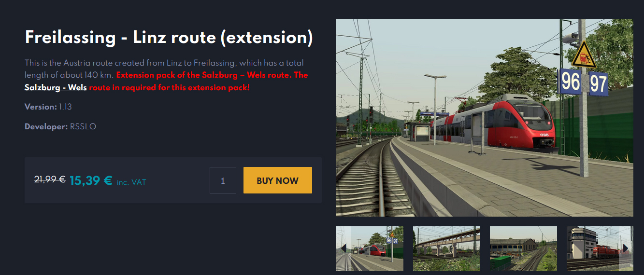This screenshot has width=644, height=275.
Task: Click the struck-through price 21,99 €
Action: tap(50, 179)
